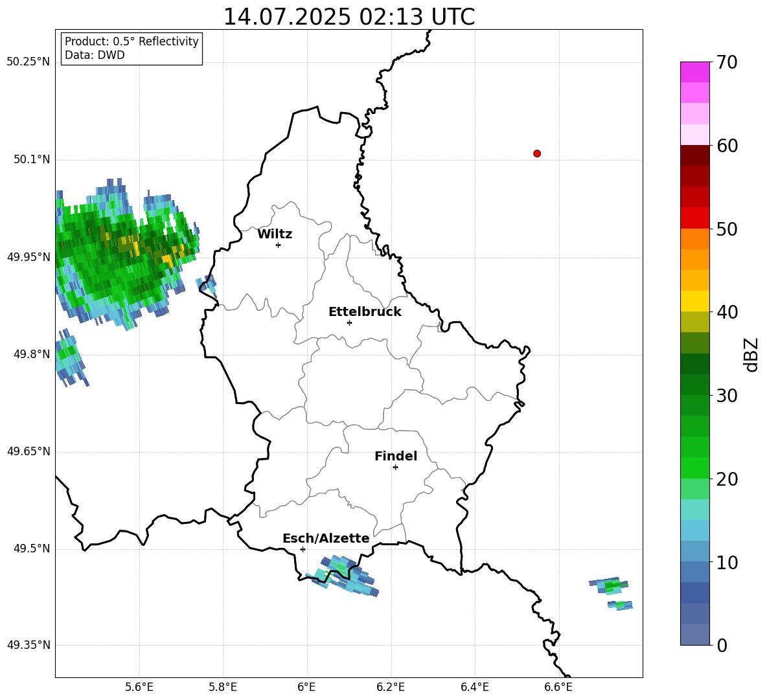Click the 49.95°N latitude label
The width and height of the screenshot is (767, 700).
coord(29,257)
